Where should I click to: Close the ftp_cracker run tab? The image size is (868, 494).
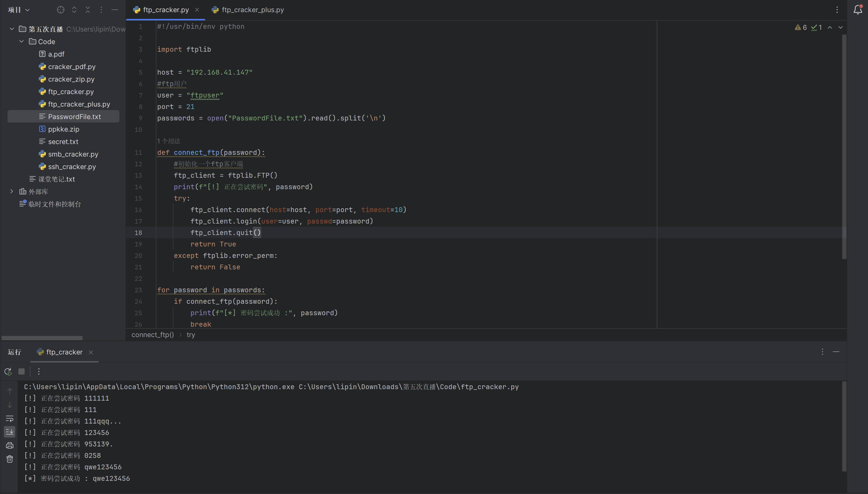pos(91,352)
